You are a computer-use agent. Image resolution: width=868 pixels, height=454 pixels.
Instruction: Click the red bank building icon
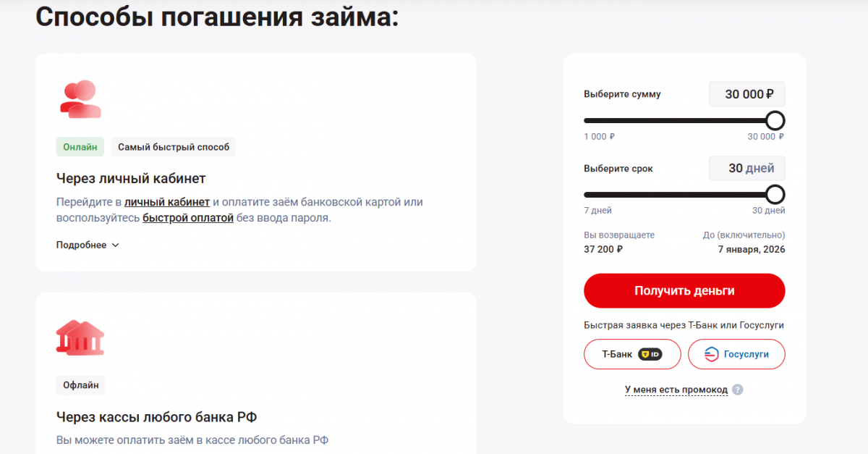79,337
